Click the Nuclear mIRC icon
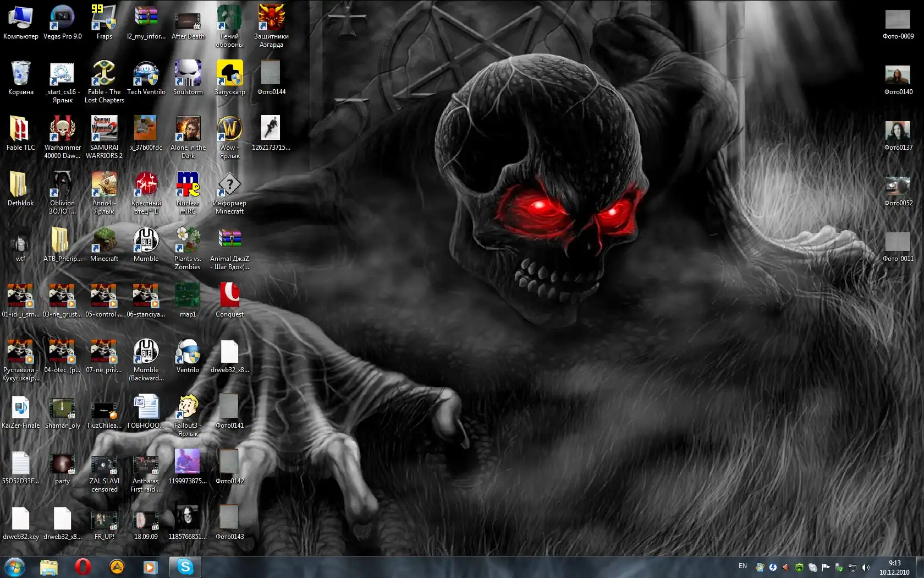This screenshot has width=924, height=578. coord(188,185)
